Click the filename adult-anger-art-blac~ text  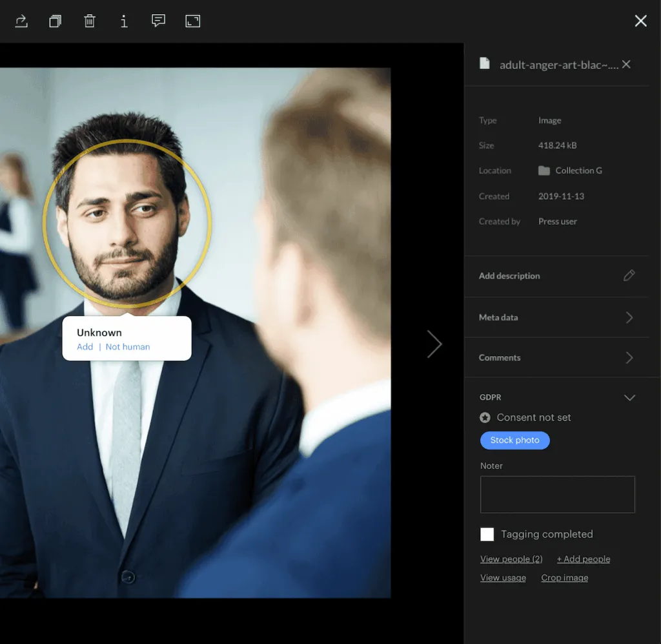(x=558, y=65)
